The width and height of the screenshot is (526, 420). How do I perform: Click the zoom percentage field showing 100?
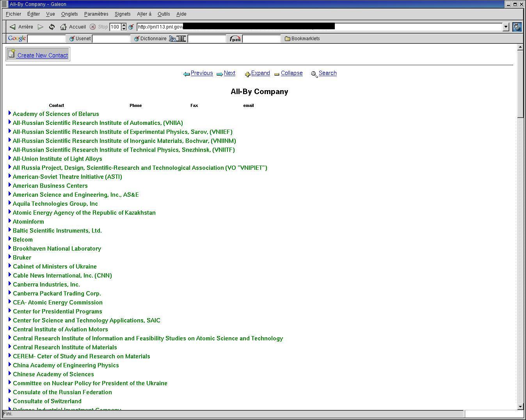(115, 27)
